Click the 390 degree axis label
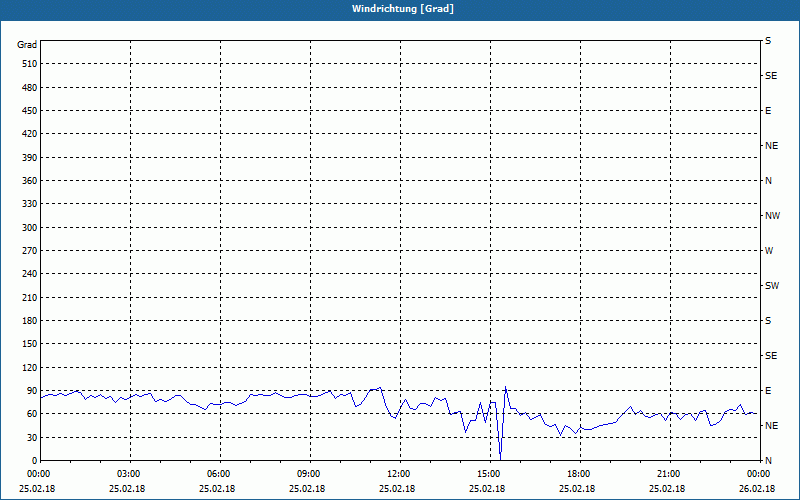The width and height of the screenshot is (800, 500). tap(30, 158)
